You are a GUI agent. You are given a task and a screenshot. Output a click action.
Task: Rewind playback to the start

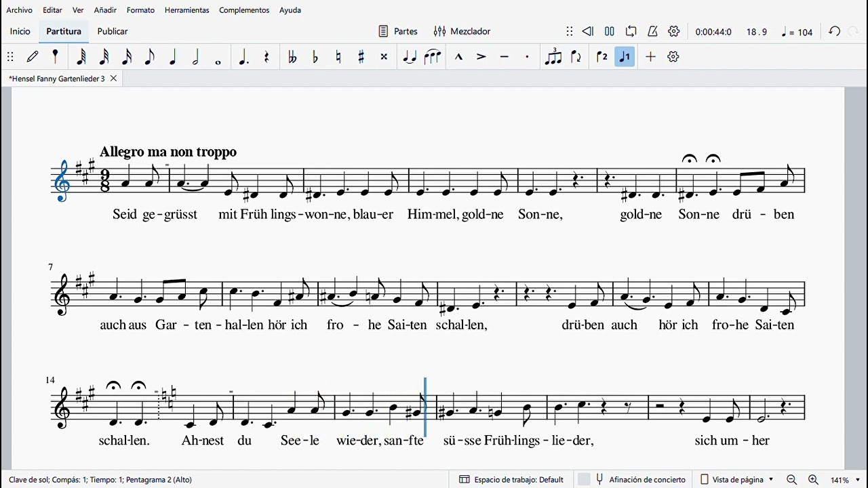tap(588, 31)
